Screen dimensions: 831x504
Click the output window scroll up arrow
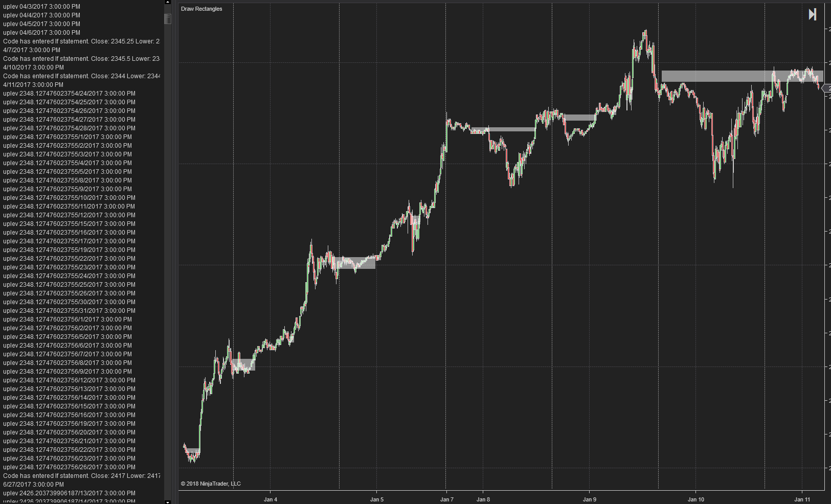[x=167, y=2]
